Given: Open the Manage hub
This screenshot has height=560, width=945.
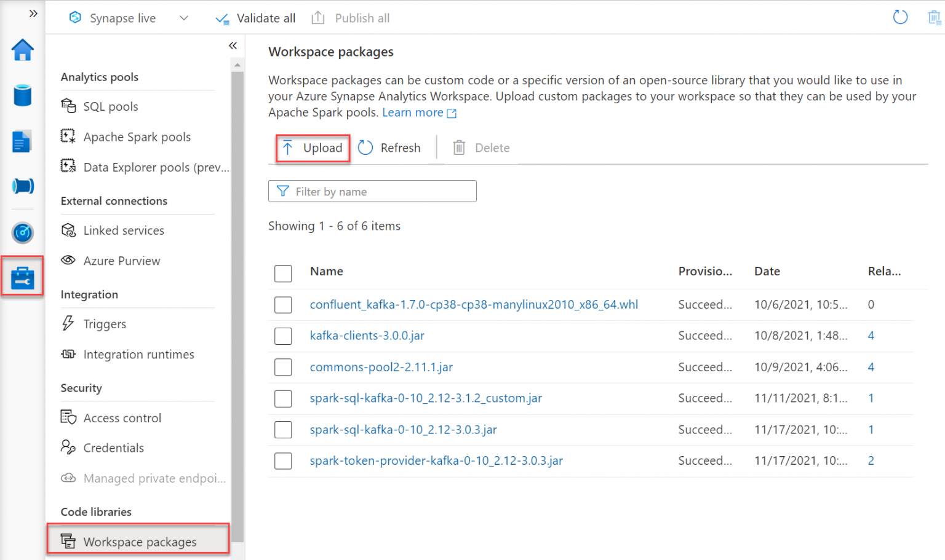Looking at the screenshot, I should [x=22, y=275].
